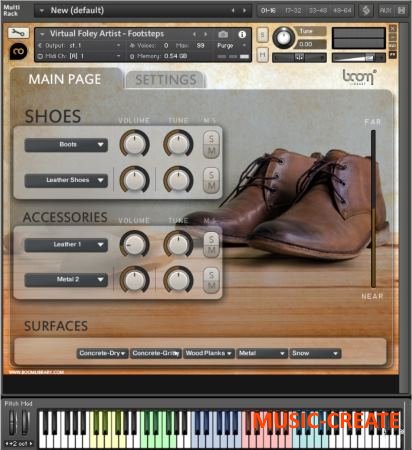Open the Snow surface dropdown
The height and width of the screenshot is (450, 412).
click(x=315, y=353)
